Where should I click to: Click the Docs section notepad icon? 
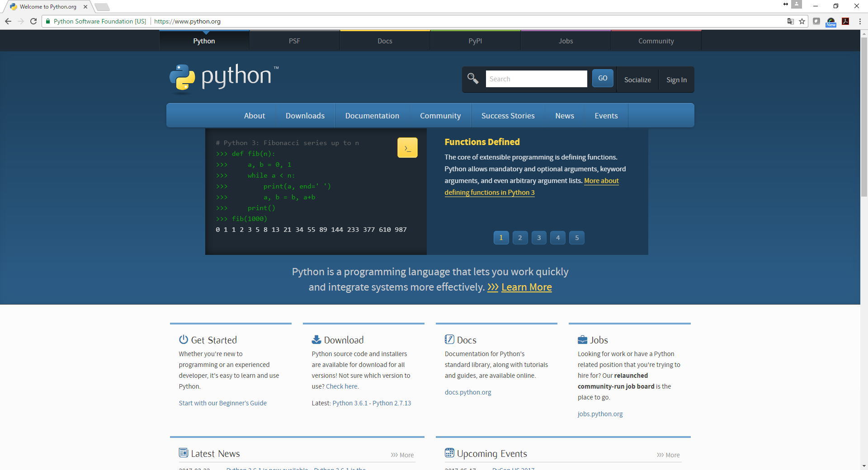click(x=449, y=339)
